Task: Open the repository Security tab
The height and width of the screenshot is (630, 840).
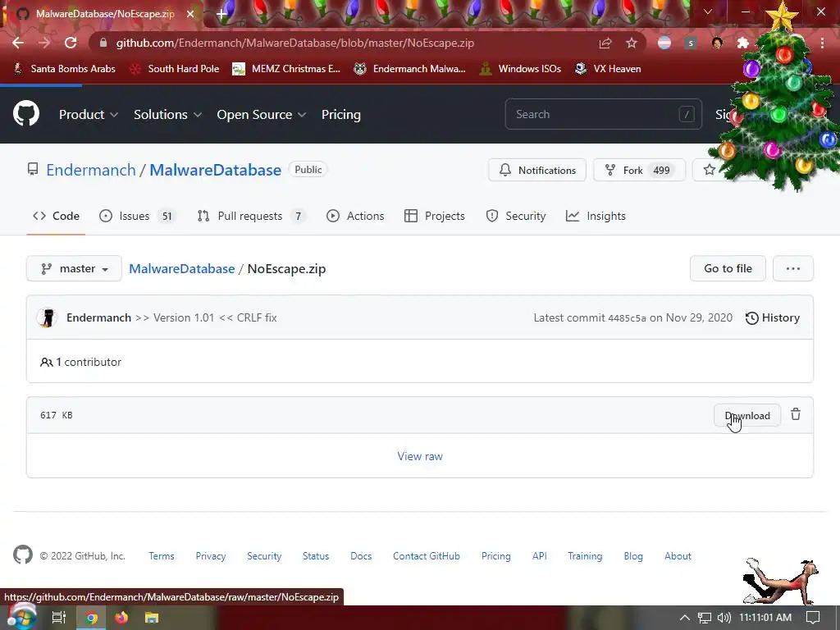Action: coord(515,216)
